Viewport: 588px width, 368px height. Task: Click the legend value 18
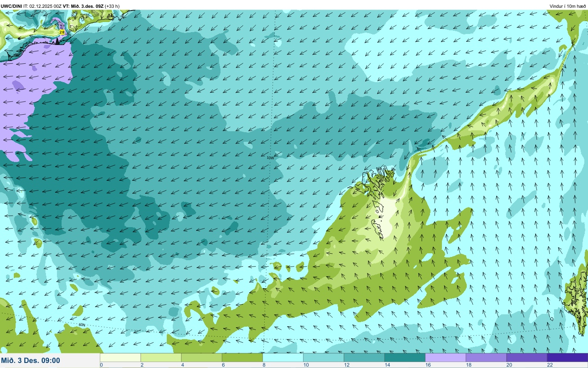pyautogui.click(x=469, y=365)
